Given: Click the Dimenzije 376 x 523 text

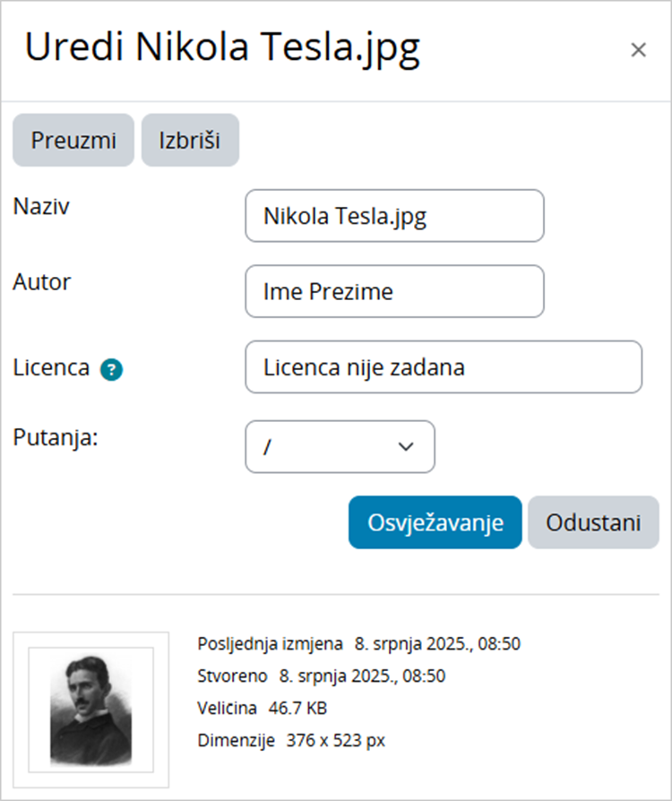Looking at the screenshot, I should point(290,740).
